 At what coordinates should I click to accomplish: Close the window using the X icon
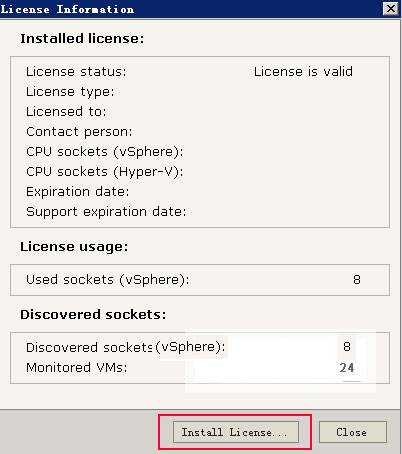coord(391,9)
